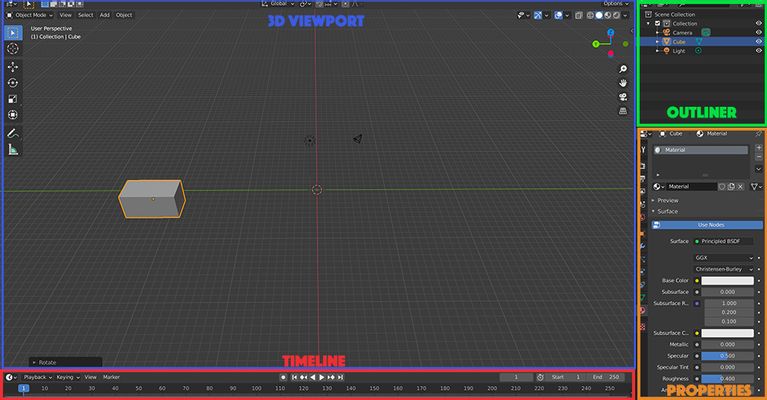The image size is (767, 400).
Task: Hide the Camera with eye icon
Action: pos(759,32)
